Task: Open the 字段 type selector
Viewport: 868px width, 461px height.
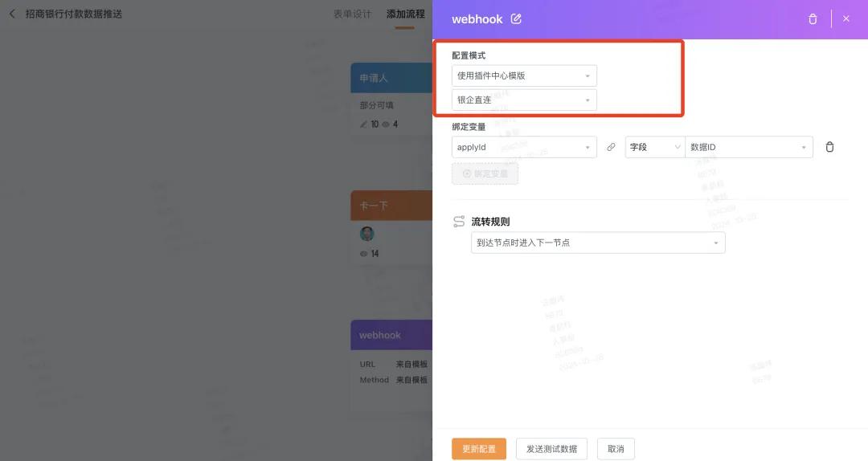Action: 655,147
